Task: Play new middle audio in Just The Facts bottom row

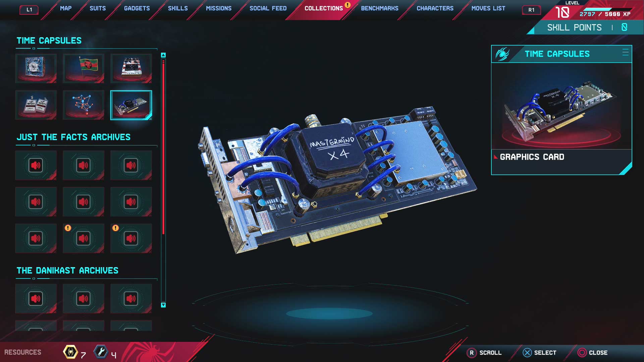Action: tap(84, 238)
